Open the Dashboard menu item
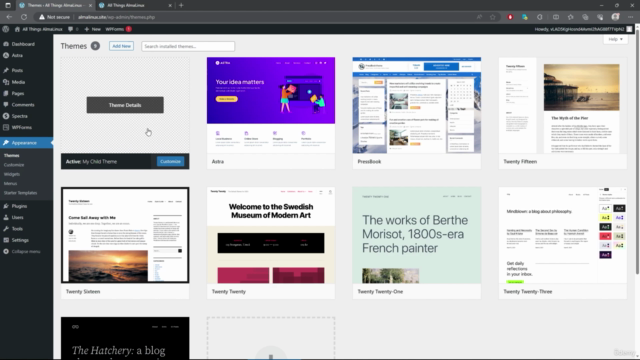The image size is (640, 360). click(23, 44)
